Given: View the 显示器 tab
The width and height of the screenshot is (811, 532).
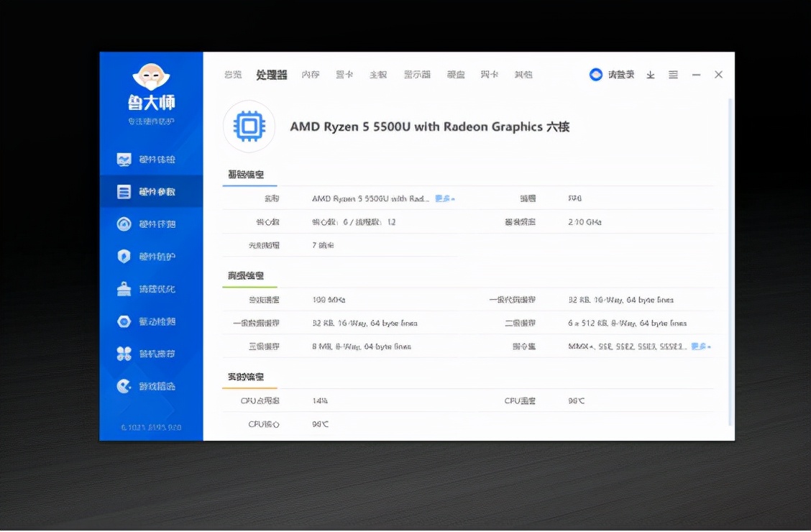Looking at the screenshot, I should click(417, 74).
